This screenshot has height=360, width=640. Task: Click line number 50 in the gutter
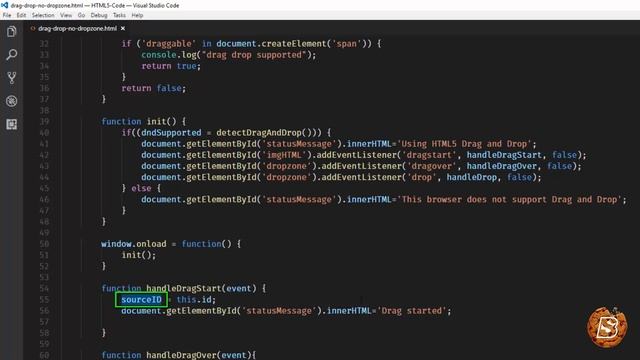(x=44, y=244)
